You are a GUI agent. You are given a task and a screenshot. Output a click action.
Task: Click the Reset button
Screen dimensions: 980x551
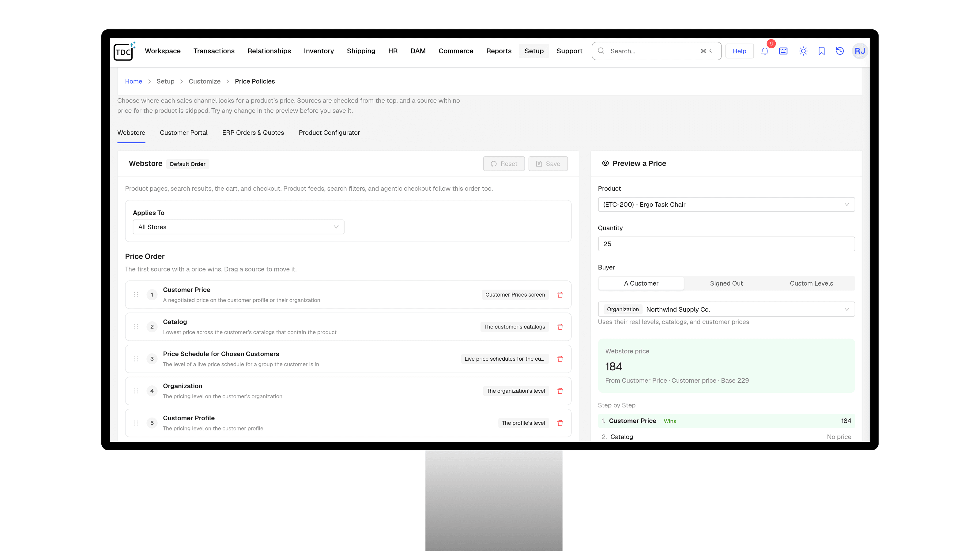click(504, 164)
